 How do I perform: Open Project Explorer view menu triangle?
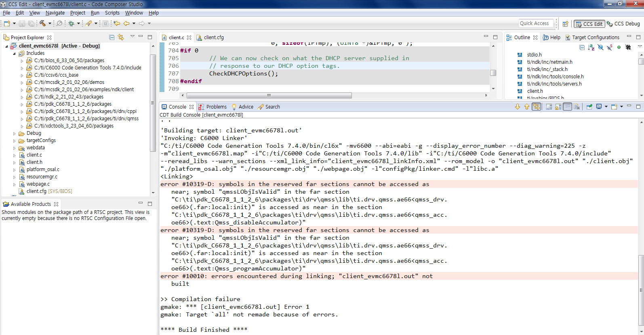pos(132,37)
